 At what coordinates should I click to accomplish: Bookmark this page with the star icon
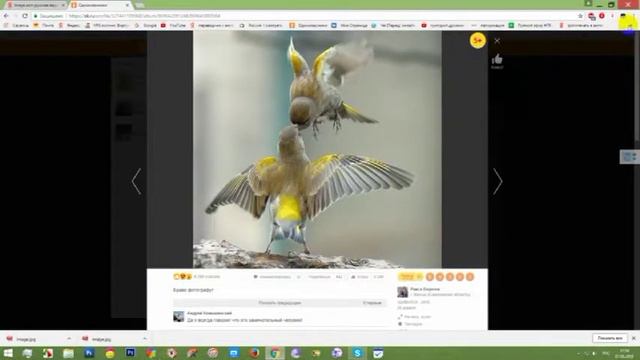point(580,16)
